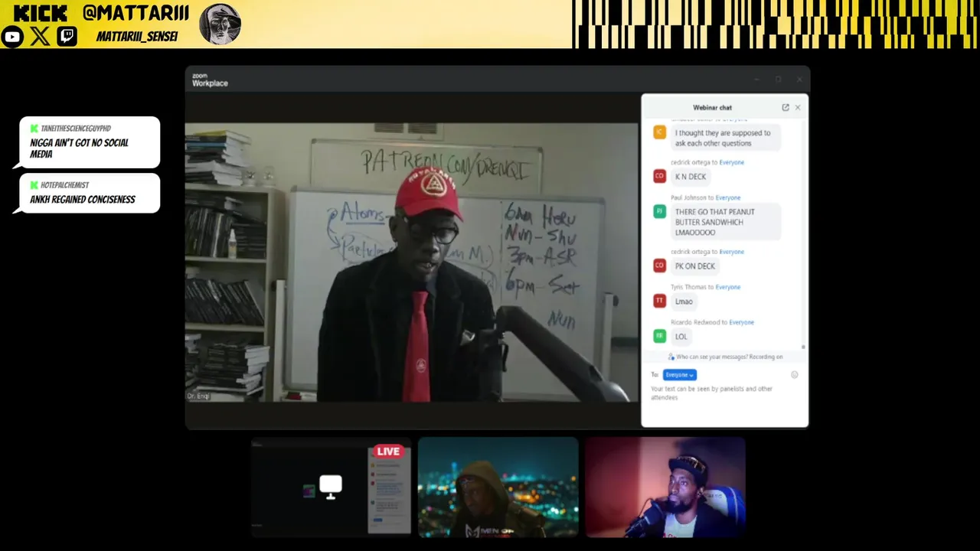
Task: Click 'Everyone' link after Tyris Thomas's name
Action: 728,287
